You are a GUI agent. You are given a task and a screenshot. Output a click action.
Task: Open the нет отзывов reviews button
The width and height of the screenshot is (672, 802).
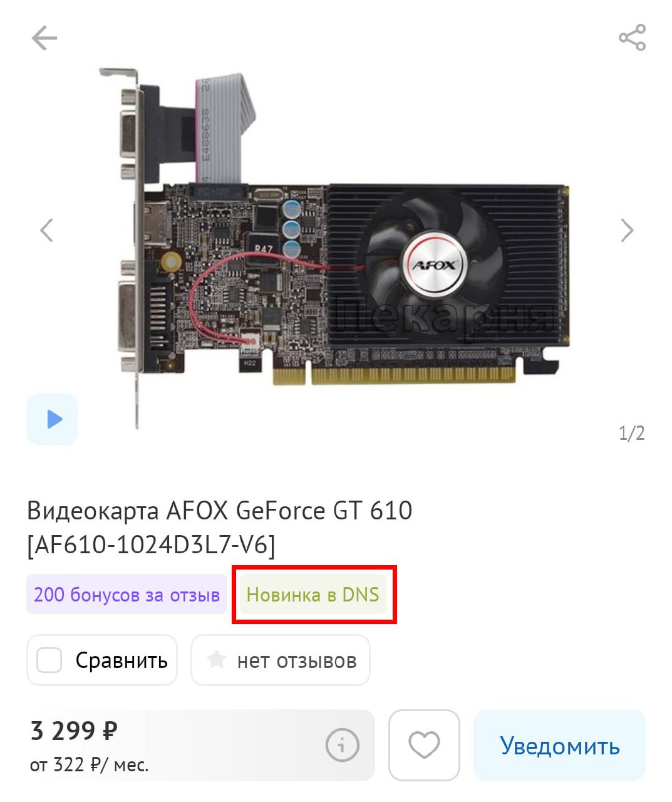pos(281,660)
